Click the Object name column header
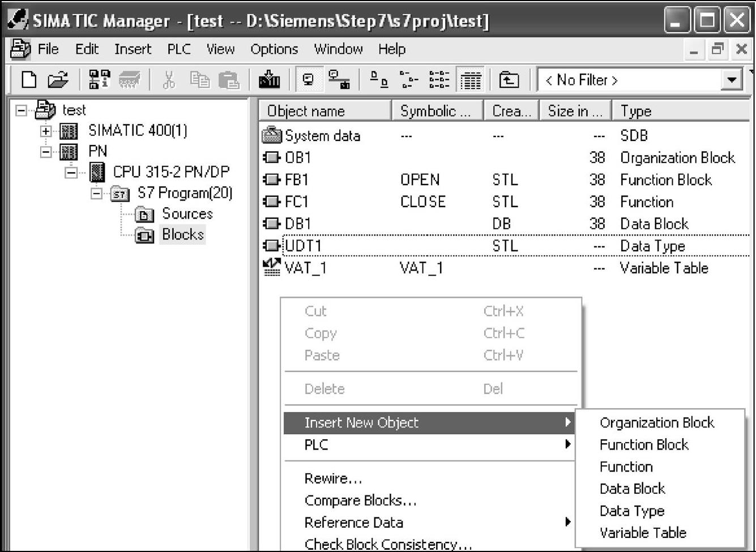This screenshot has width=756, height=552. pyautogui.click(x=324, y=111)
